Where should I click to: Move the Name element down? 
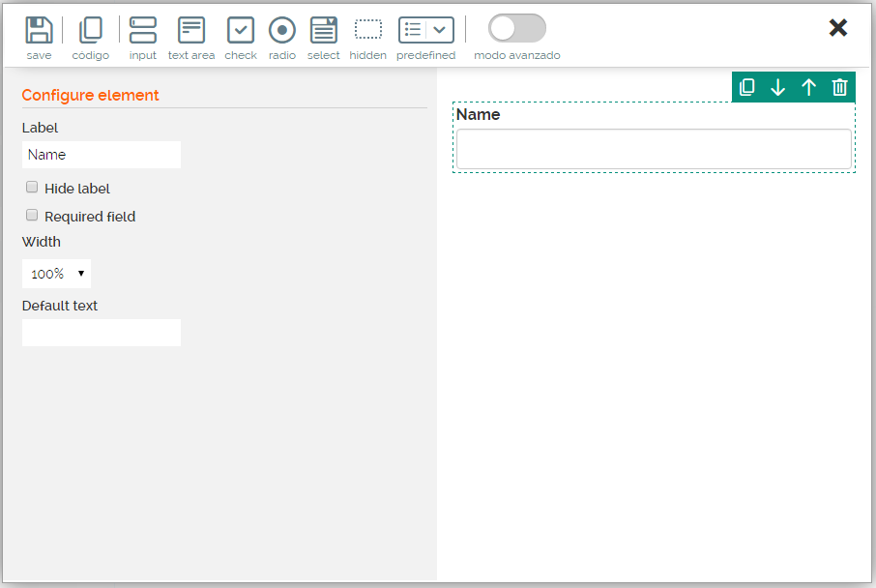tap(778, 88)
